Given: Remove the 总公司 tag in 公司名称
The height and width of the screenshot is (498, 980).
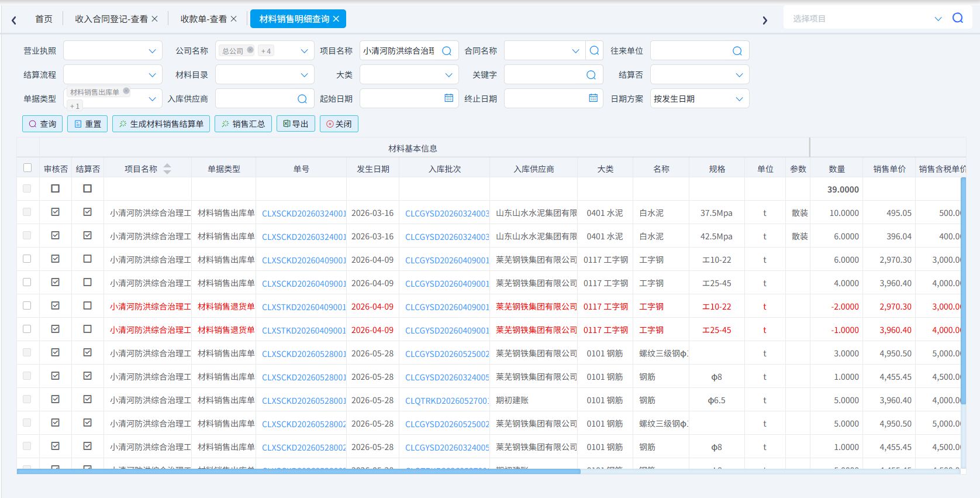Looking at the screenshot, I should click(250, 50).
